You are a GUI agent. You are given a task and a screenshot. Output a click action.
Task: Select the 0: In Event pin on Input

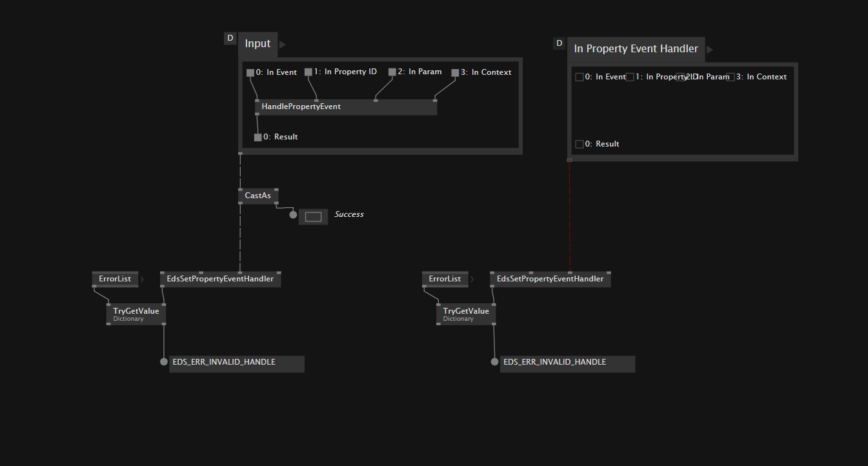[x=250, y=72]
